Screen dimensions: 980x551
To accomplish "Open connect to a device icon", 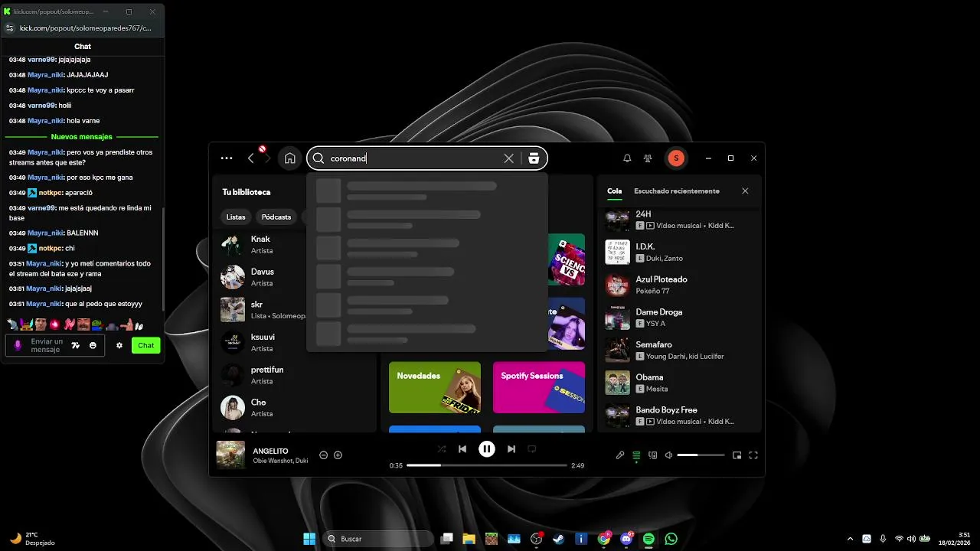I will pos(653,455).
